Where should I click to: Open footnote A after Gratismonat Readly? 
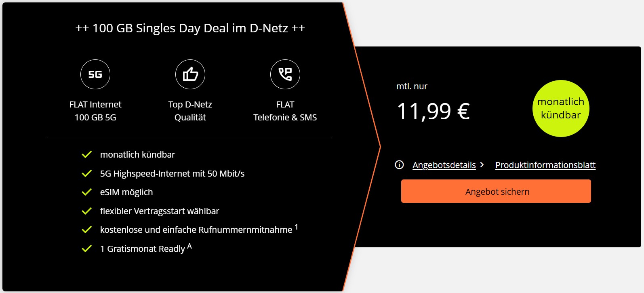pos(189,246)
